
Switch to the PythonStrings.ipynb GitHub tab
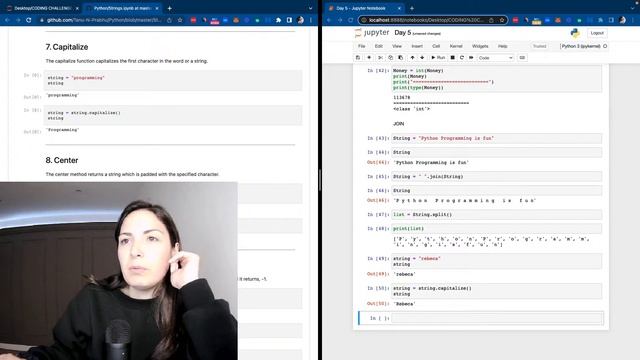click(122, 8)
